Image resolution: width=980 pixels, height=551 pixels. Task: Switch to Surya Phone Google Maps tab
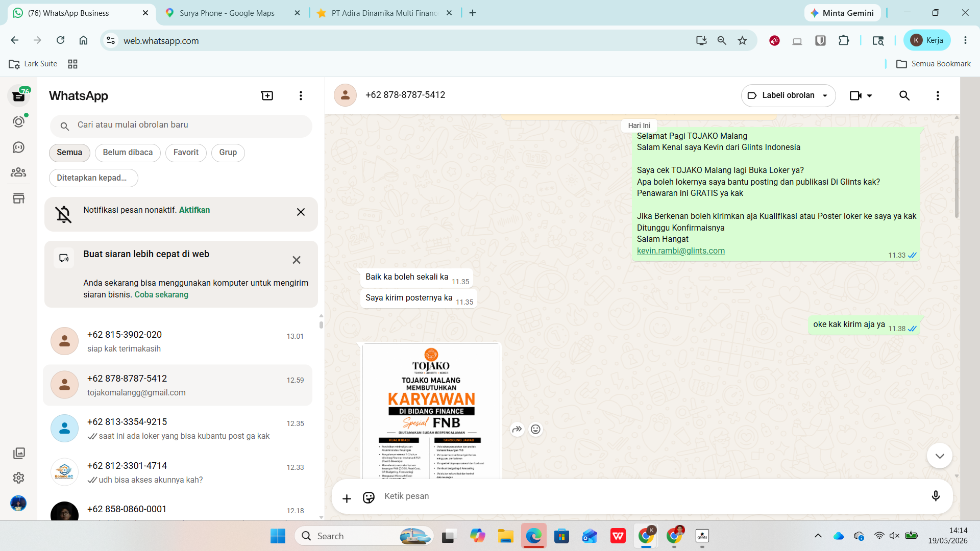[x=227, y=13]
